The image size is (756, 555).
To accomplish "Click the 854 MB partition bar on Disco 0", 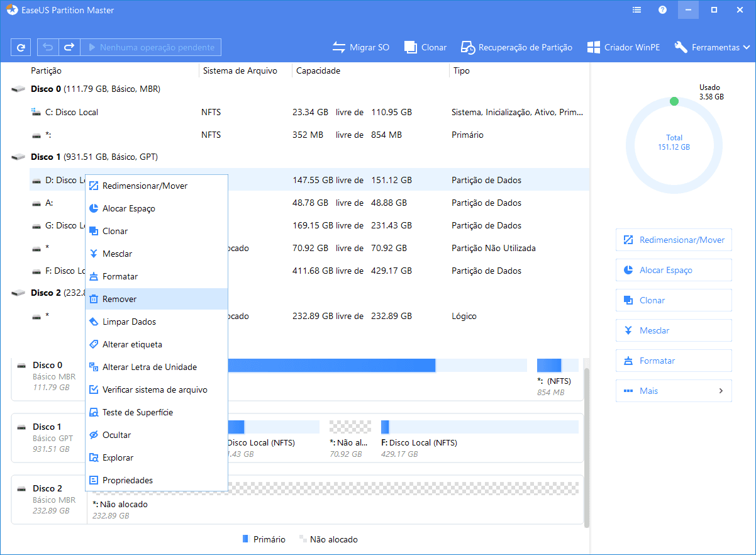I will coord(557,366).
